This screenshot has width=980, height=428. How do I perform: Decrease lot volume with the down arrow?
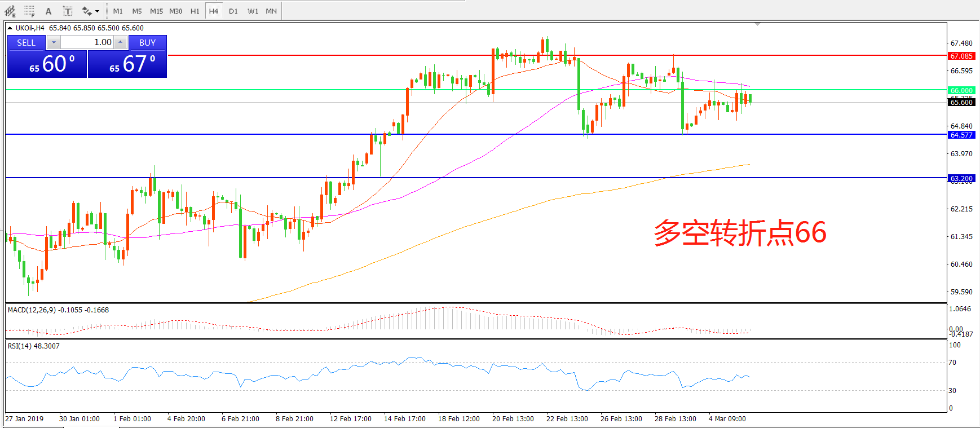54,42
